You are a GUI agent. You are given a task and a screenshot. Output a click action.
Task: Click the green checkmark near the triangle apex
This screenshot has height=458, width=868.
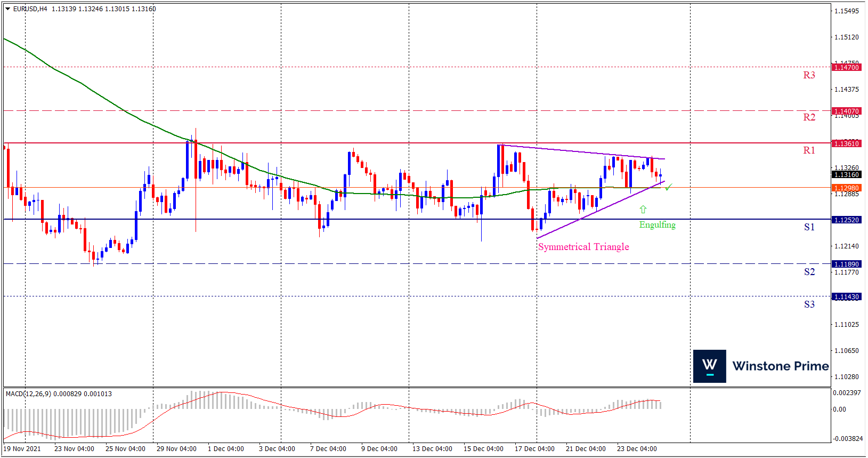coord(668,187)
